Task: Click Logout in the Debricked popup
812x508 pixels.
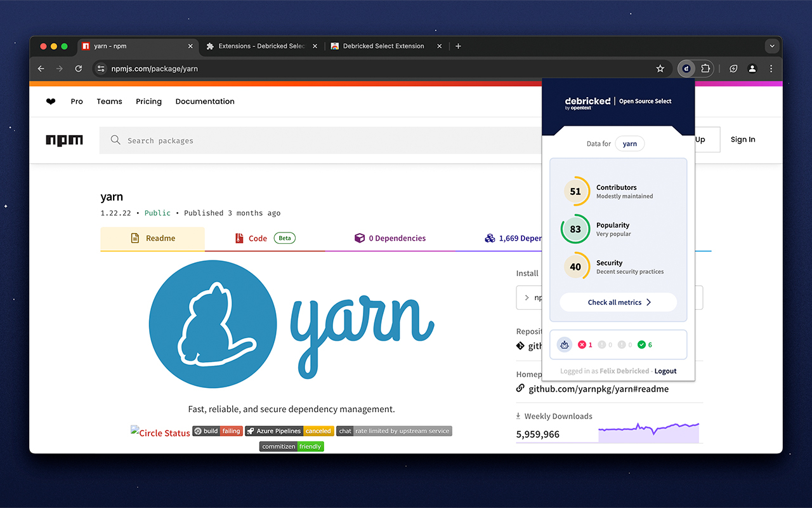Action: tap(665, 371)
